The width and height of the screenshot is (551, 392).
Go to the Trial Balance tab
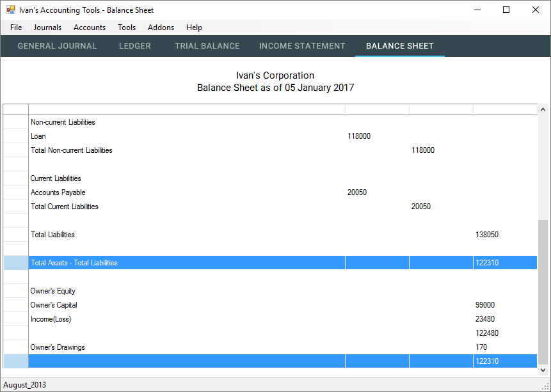pyautogui.click(x=207, y=46)
